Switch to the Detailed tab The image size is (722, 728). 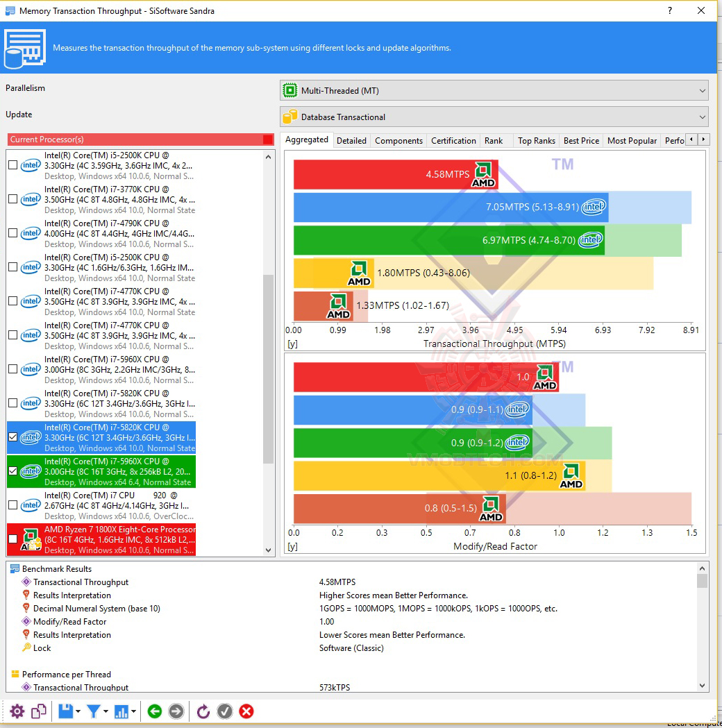click(351, 141)
